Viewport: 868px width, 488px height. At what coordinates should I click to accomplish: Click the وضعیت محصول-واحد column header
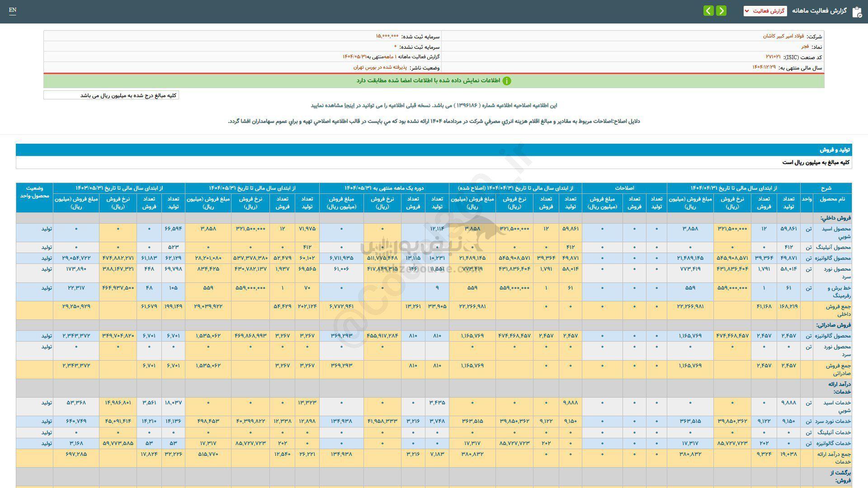(x=34, y=192)
